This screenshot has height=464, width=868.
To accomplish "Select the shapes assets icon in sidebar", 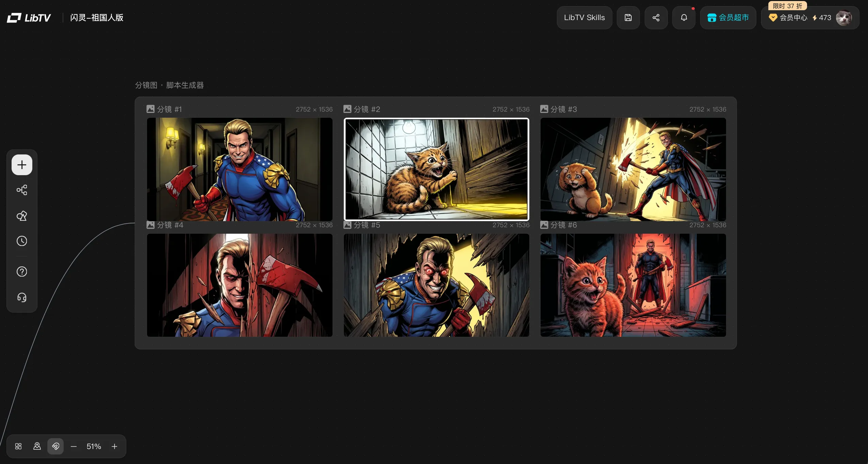I will [x=22, y=216].
